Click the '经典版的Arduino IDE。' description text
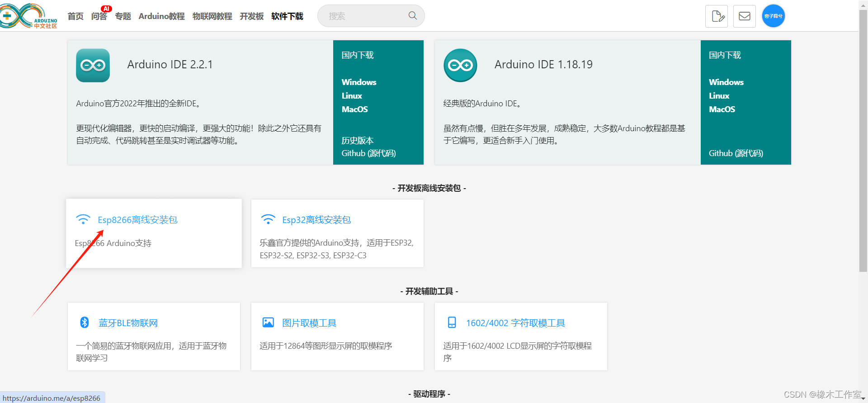 click(x=482, y=104)
